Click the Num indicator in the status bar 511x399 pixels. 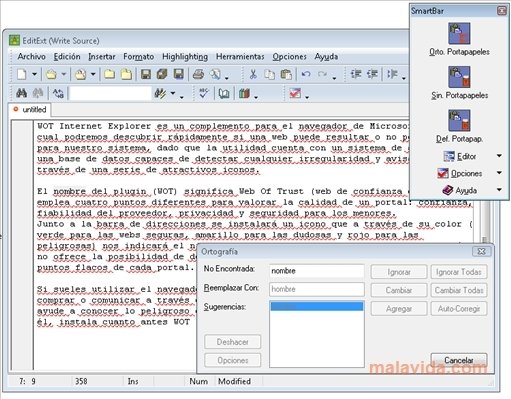[199, 381]
